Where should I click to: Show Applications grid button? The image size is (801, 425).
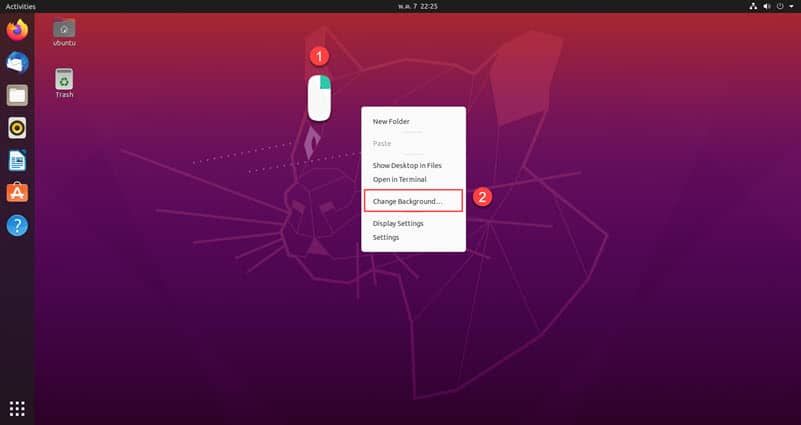click(x=17, y=408)
